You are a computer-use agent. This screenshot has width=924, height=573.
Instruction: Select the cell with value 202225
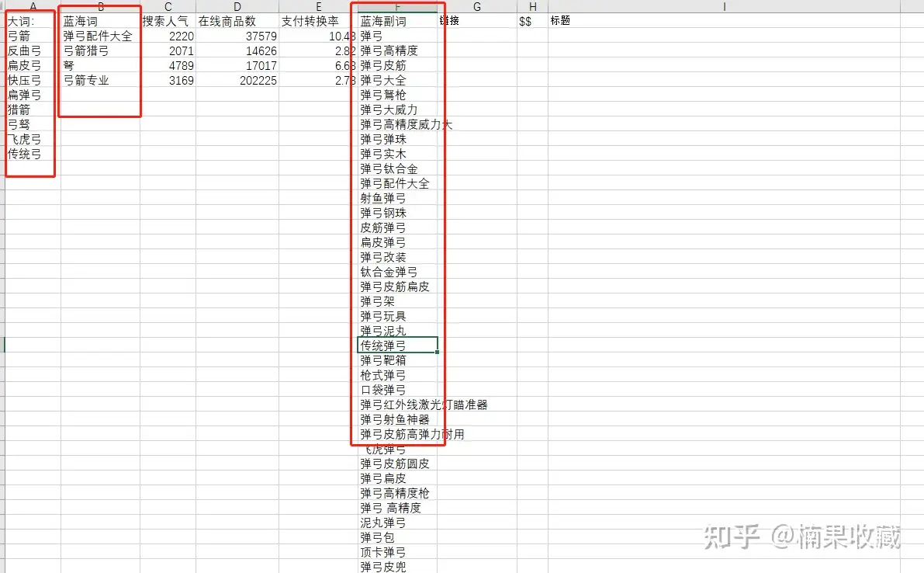click(x=237, y=80)
